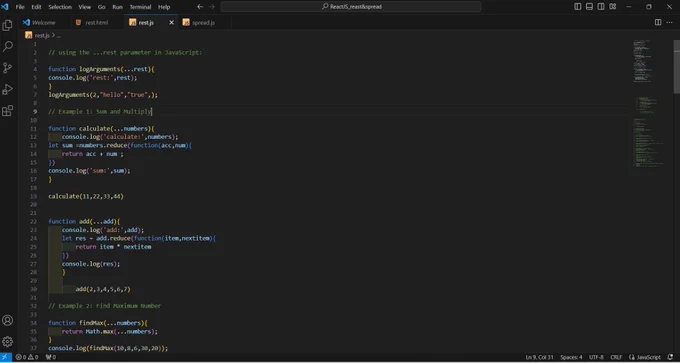This screenshot has width=680, height=363.
Task: Click 'function logArguments(...rest){' line
Action: pos(101,69)
